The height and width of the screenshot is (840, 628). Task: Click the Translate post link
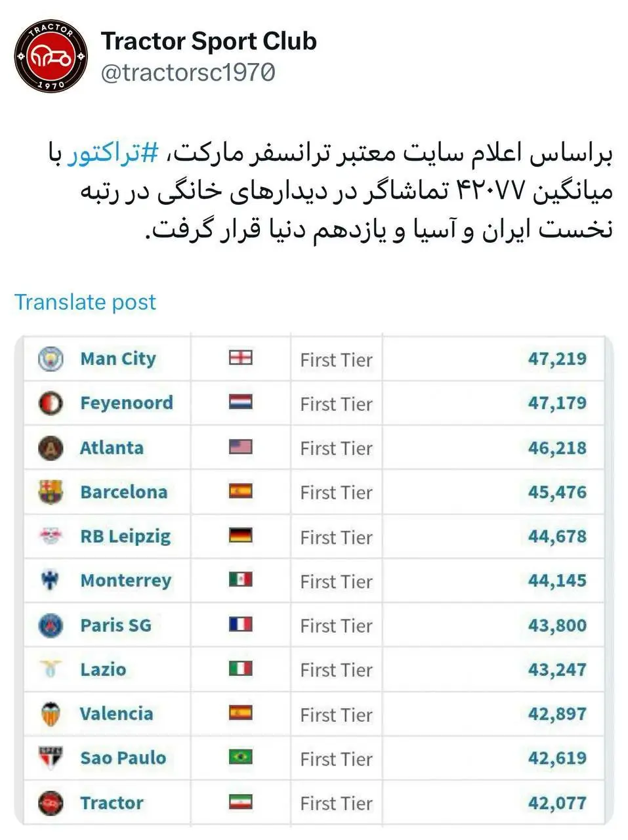point(86,302)
